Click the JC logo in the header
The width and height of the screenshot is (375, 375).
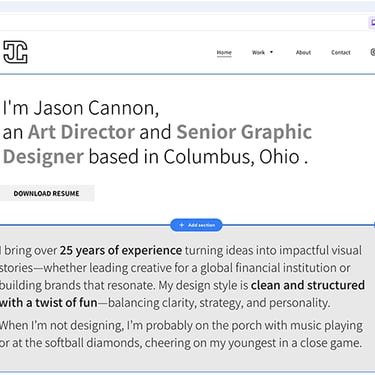[x=15, y=52]
